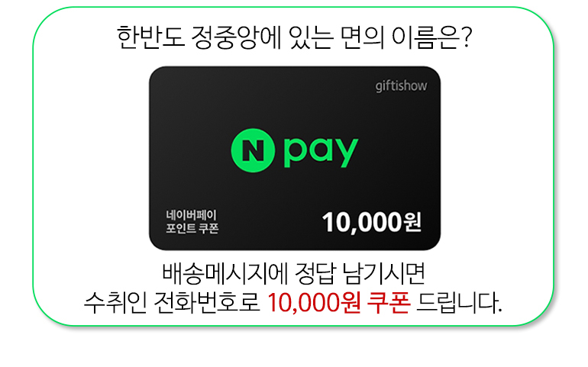Click the 수취인 text
Viewport: 588px width, 367px height.
coord(115,302)
